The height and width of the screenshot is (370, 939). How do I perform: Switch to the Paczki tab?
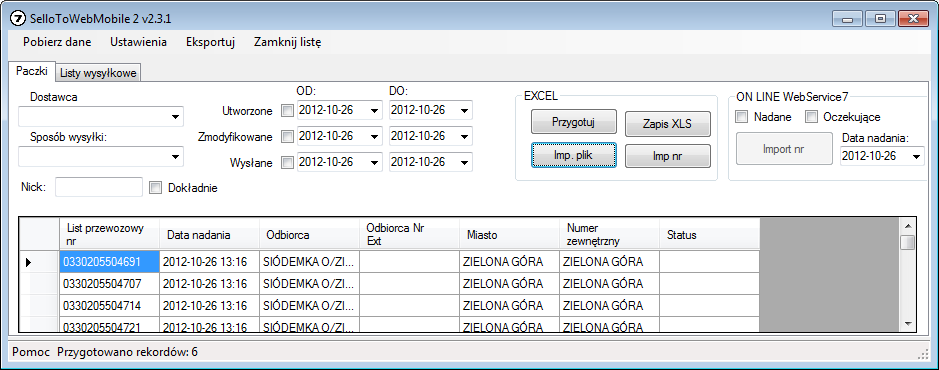coord(32,71)
